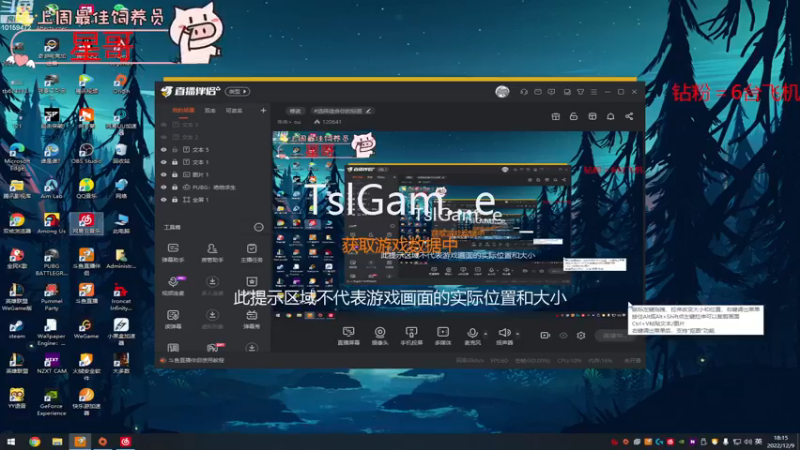Toggle visibility of layer 文本 5
This screenshot has height=450, width=800.
pos(163,149)
